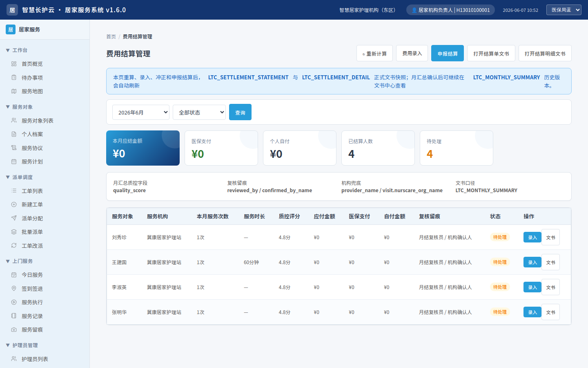The height and width of the screenshot is (368, 588).
Task: Click the 首页 breadcrumb link
Action: [111, 37]
